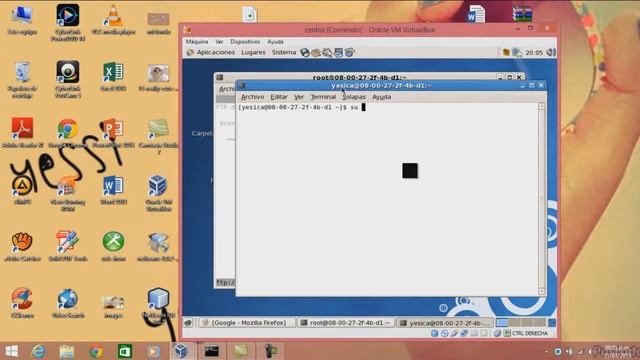
Task: Open the Sistema menu in GNOME panel
Action: click(x=284, y=52)
